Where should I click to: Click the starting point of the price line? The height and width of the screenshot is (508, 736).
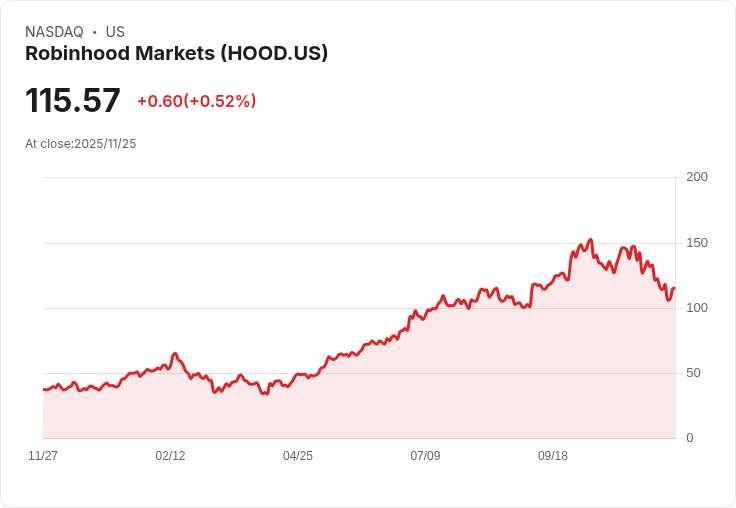pos(44,389)
